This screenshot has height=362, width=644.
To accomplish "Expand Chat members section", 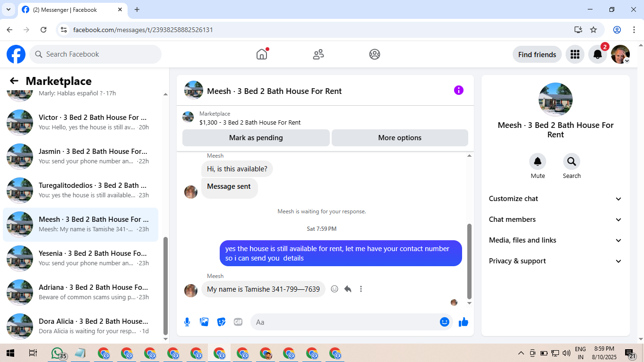I will pos(556,219).
